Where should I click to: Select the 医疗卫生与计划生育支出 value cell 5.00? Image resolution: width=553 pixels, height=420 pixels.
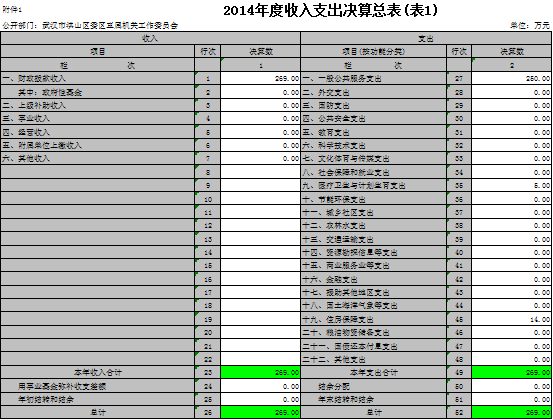click(511, 185)
